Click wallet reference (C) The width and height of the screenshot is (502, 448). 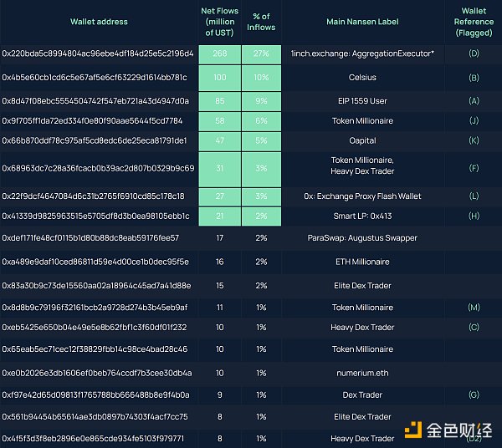(474, 328)
